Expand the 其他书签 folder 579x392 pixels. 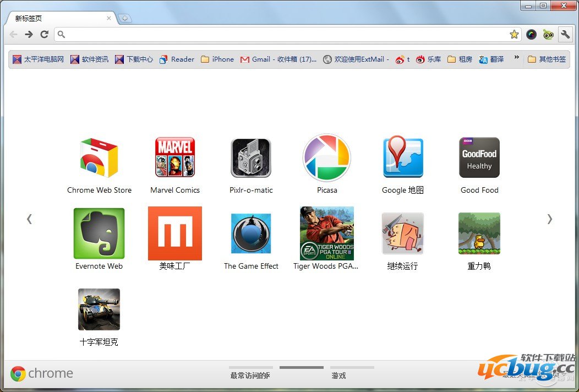pyautogui.click(x=547, y=59)
